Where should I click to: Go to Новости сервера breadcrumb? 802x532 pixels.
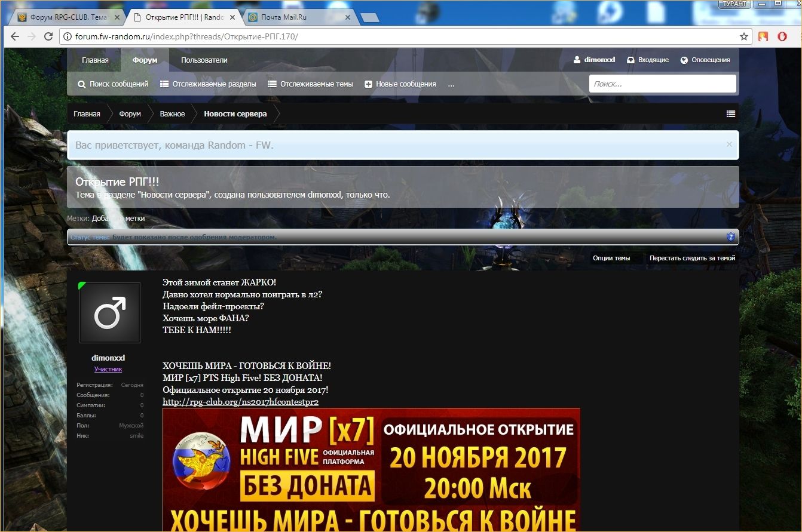coord(235,114)
